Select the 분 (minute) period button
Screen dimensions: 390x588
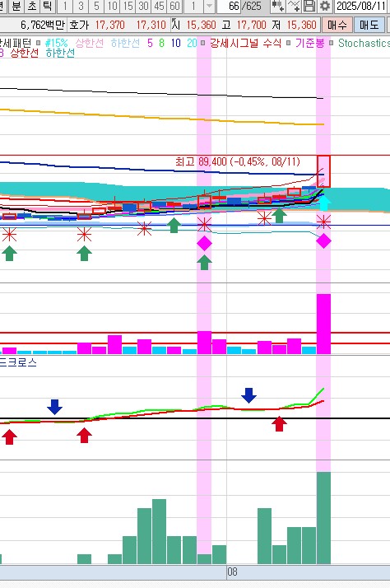point(16,6)
